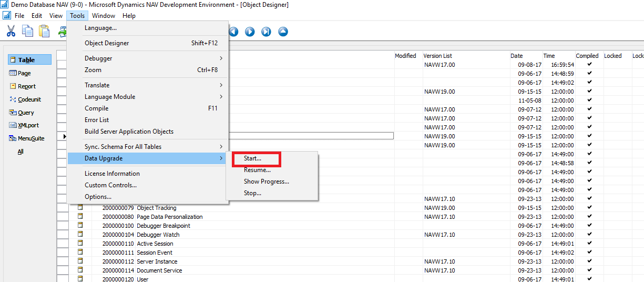
Task: Go to previous record with the left-arrow icon
Action: [x=233, y=32]
